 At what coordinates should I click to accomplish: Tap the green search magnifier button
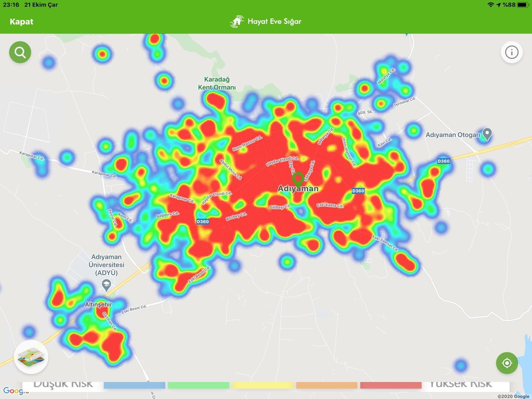[20, 52]
